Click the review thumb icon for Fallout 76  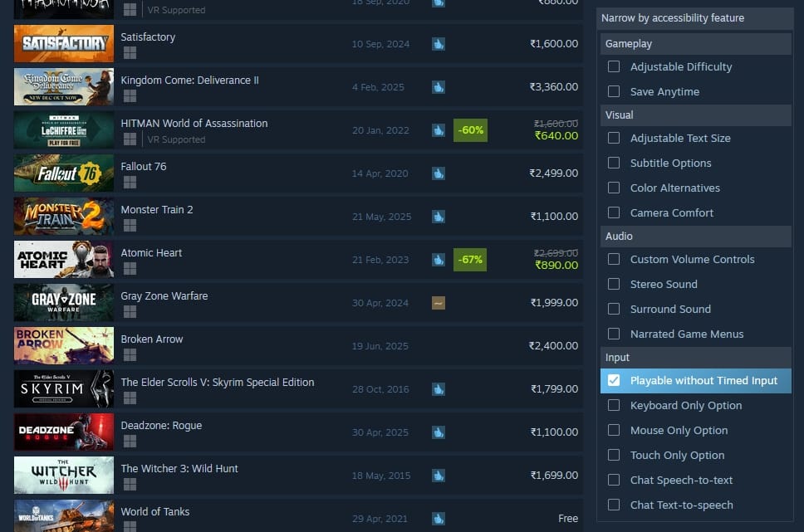[x=439, y=173]
